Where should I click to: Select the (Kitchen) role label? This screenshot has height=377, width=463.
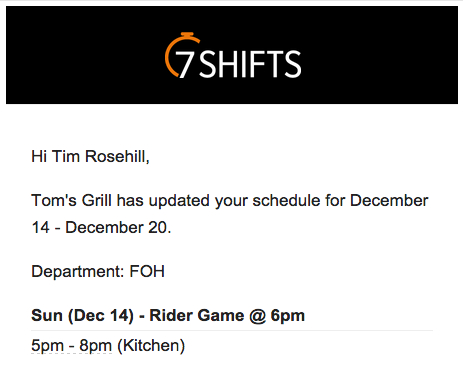click(151, 345)
